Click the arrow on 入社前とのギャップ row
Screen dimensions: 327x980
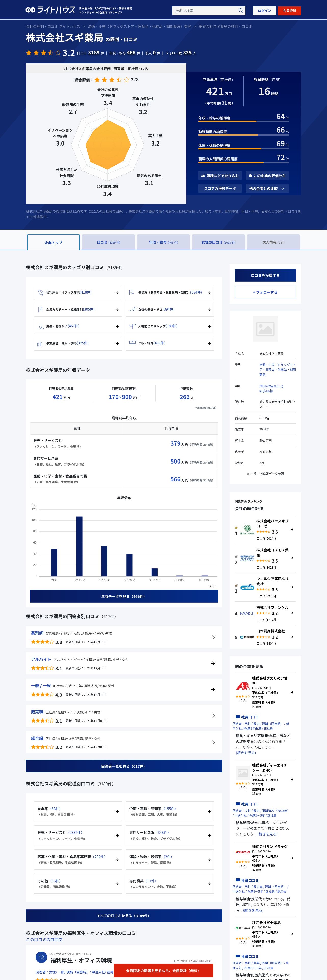(209, 326)
